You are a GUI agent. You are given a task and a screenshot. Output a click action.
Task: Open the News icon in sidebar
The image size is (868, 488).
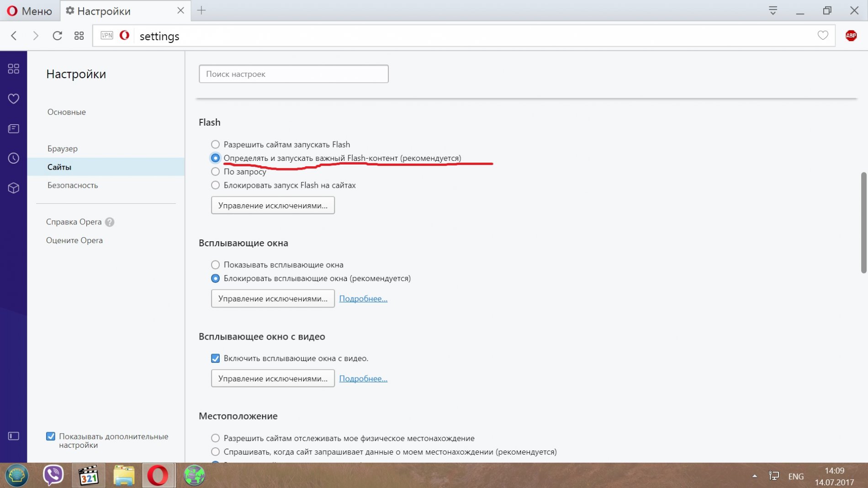[14, 129]
